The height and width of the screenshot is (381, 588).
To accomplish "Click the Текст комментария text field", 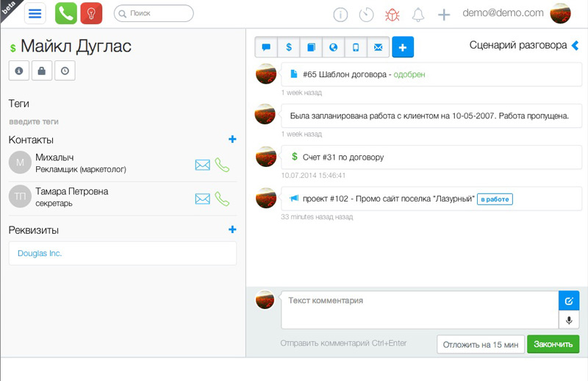I will point(419,309).
